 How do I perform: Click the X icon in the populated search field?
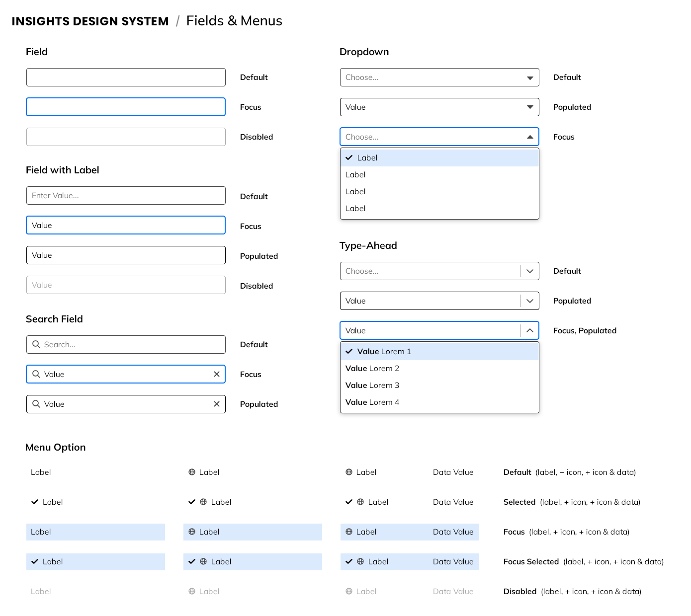[216, 404]
